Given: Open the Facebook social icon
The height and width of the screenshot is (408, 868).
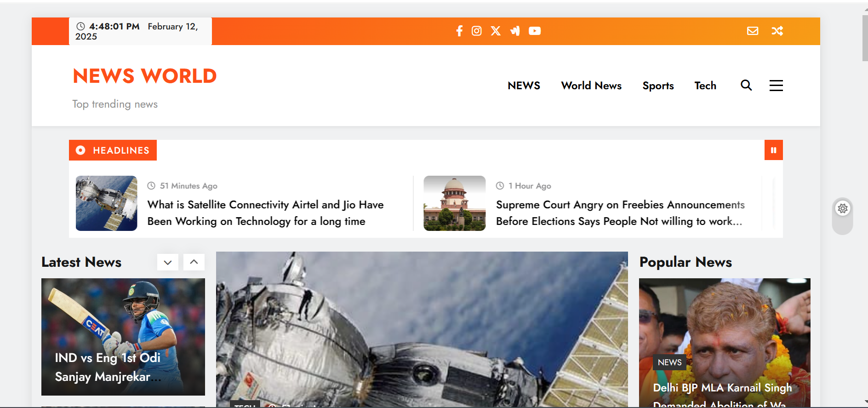Looking at the screenshot, I should (x=459, y=31).
